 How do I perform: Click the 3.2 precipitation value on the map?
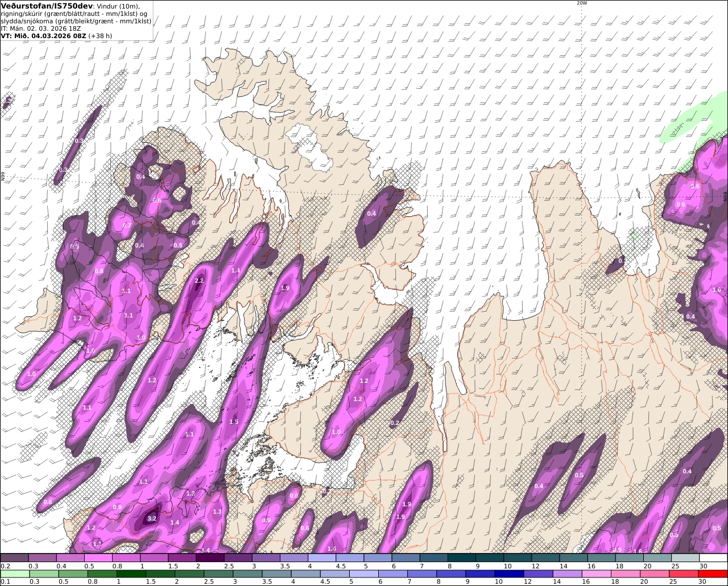tap(152, 518)
